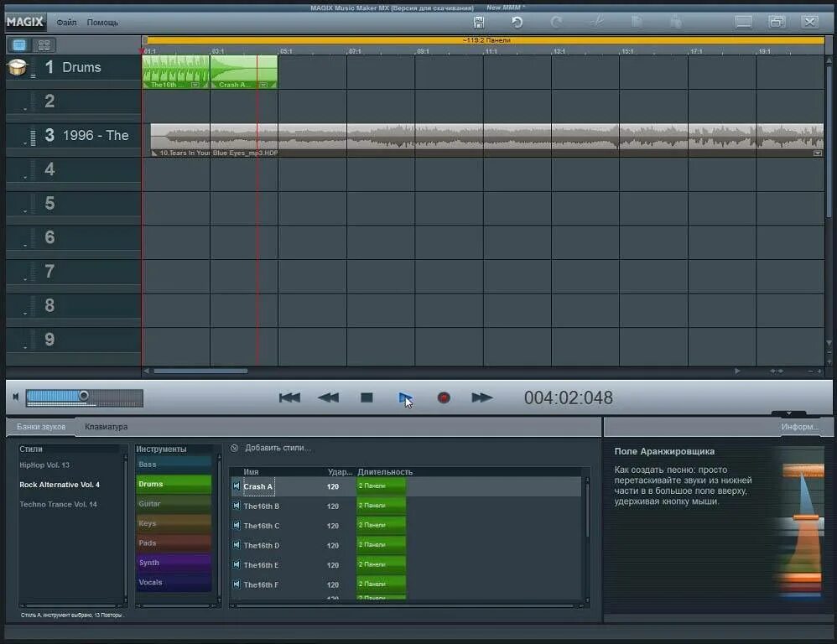Image resolution: width=837 pixels, height=644 pixels.
Task: Start playback with the Play button
Action: [x=405, y=397]
